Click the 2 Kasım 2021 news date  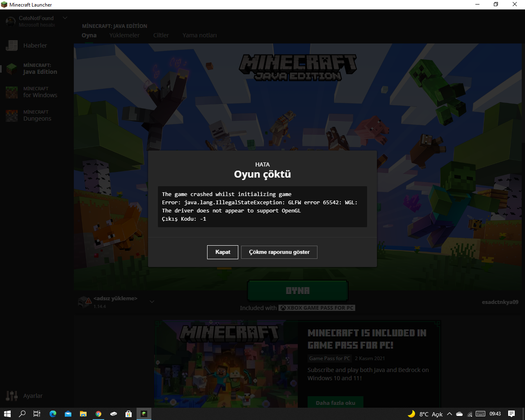point(370,358)
